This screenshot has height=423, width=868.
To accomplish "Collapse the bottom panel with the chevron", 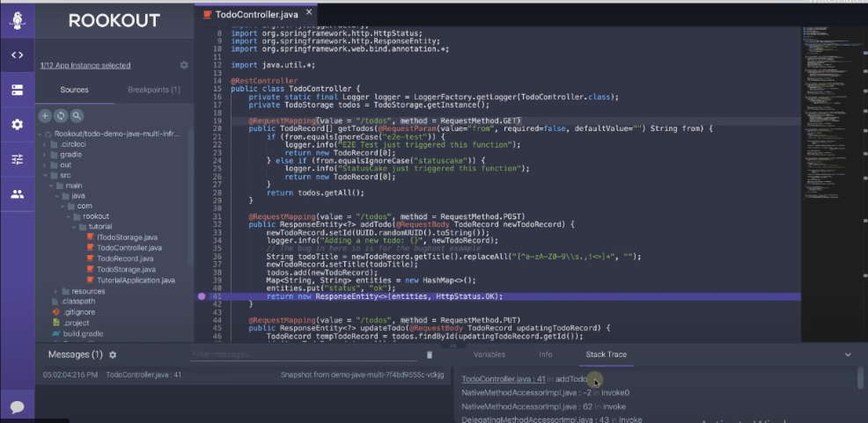I will click(x=848, y=355).
